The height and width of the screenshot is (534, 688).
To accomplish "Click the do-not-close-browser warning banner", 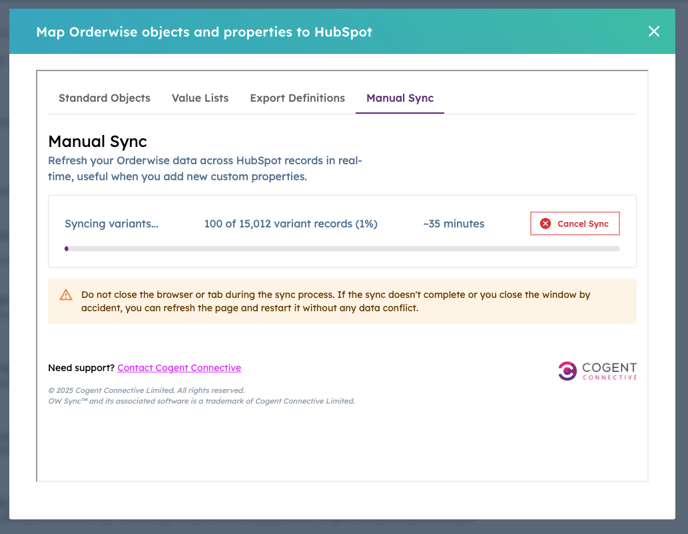I will click(x=342, y=301).
